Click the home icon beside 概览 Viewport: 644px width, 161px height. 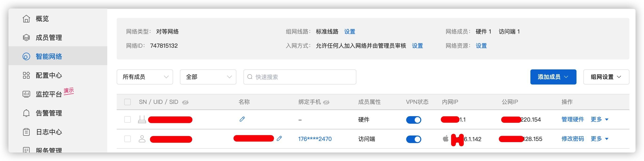26,19
